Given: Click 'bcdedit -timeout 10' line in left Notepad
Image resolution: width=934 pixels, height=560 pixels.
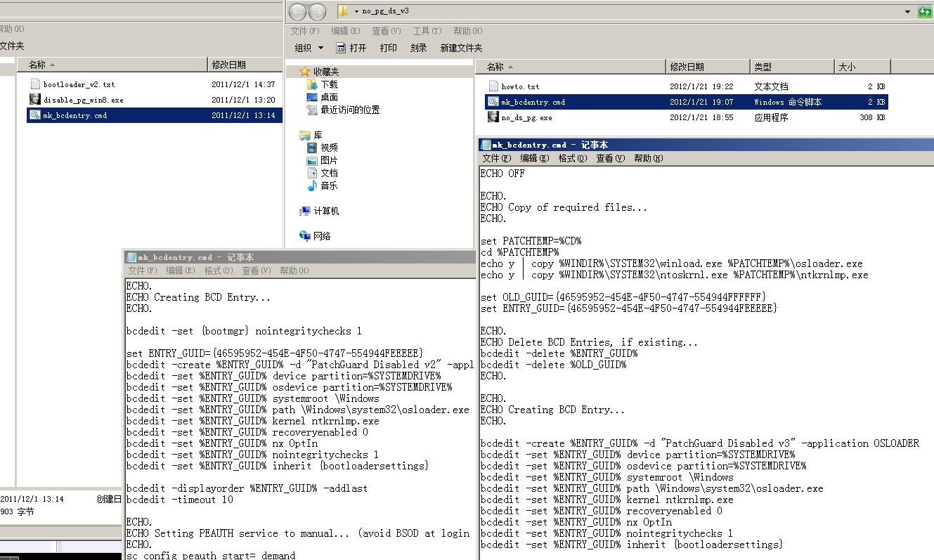Looking at the screenshot, I should [179, 500].
